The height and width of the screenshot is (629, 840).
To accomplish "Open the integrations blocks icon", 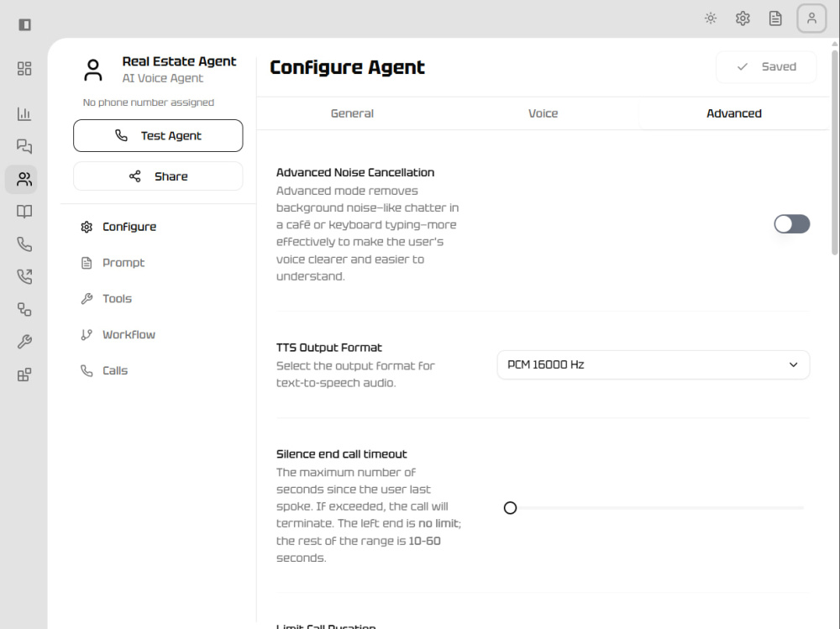I will tap(24, 375).
